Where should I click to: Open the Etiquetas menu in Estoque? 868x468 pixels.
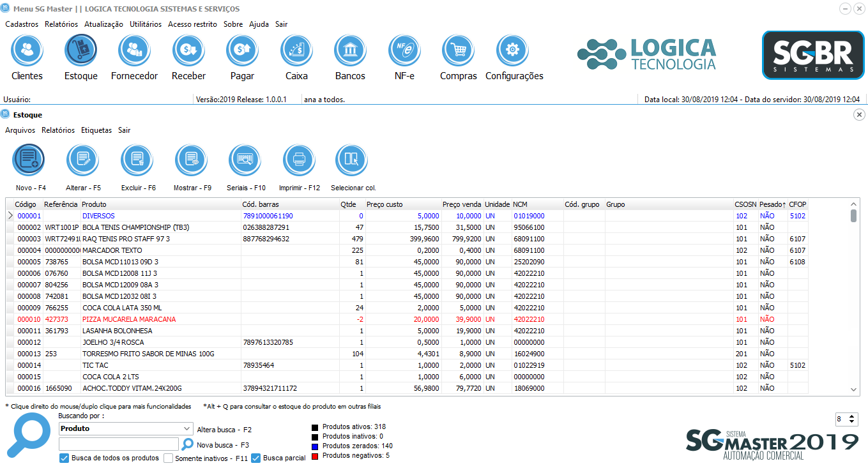pos(96,130)
